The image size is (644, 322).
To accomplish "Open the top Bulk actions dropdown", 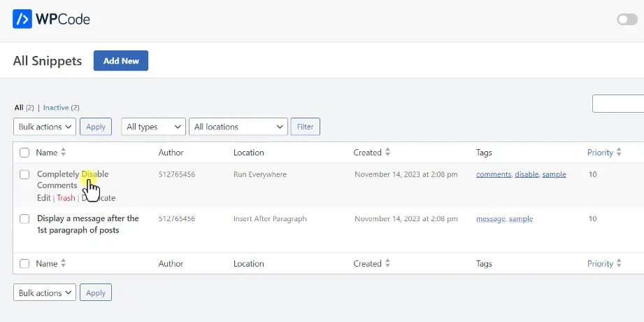I will [x=45, y=127].
